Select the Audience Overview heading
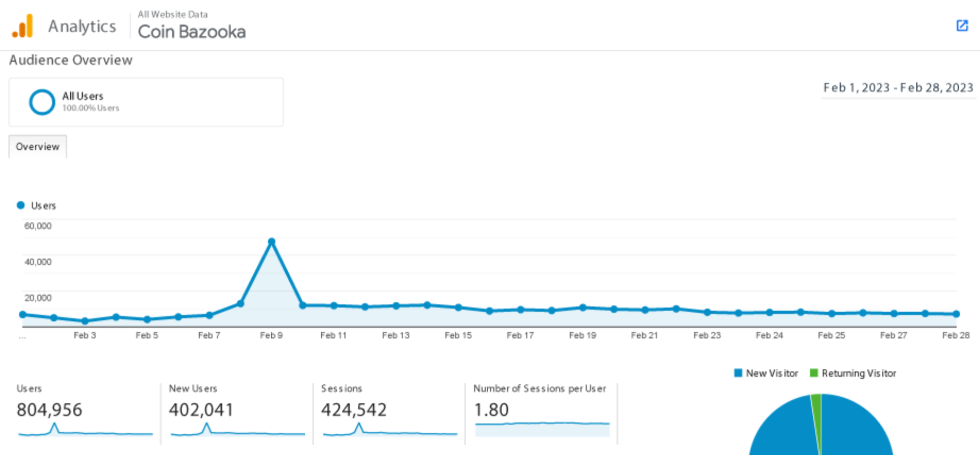 (70, 60)
